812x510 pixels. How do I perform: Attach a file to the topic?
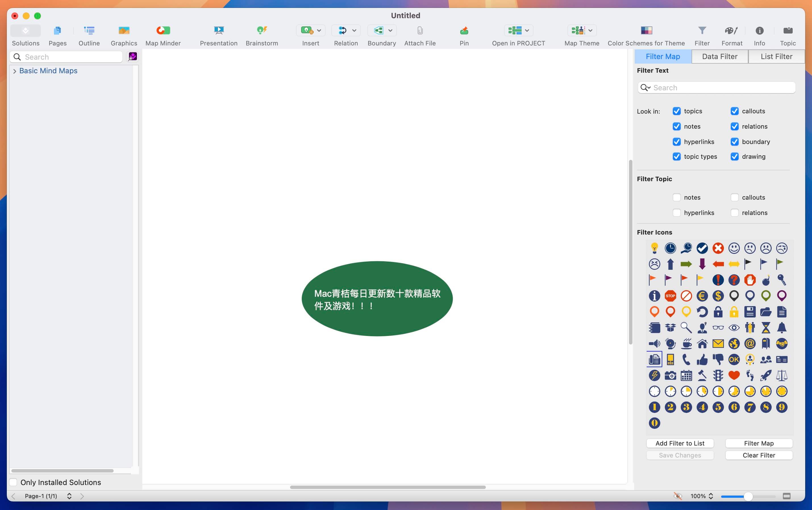click(x=420, y=34)
